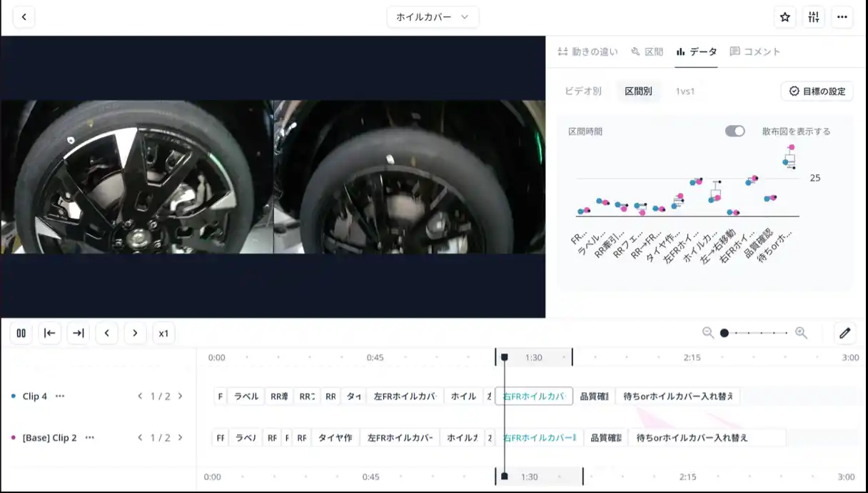This screenshot has width=868, height=493.
Task: Jump to segment end
Action: tap(79, 333)
